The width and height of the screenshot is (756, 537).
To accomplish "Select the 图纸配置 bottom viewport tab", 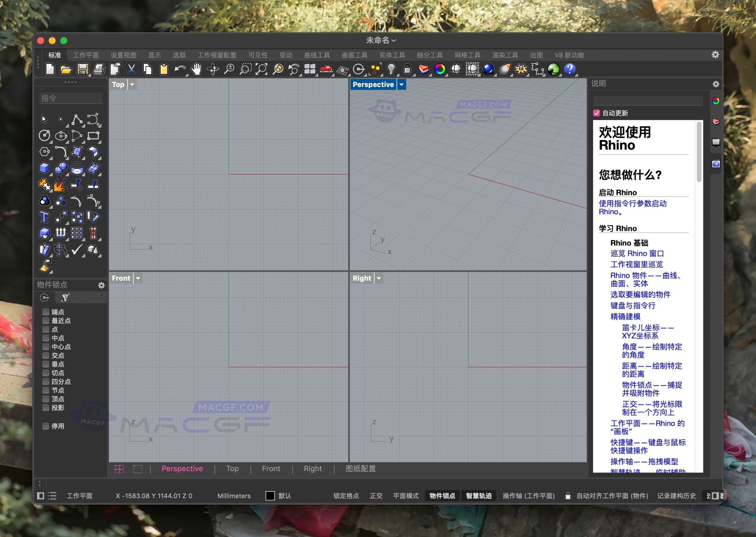I will click(x=361, y=468).
